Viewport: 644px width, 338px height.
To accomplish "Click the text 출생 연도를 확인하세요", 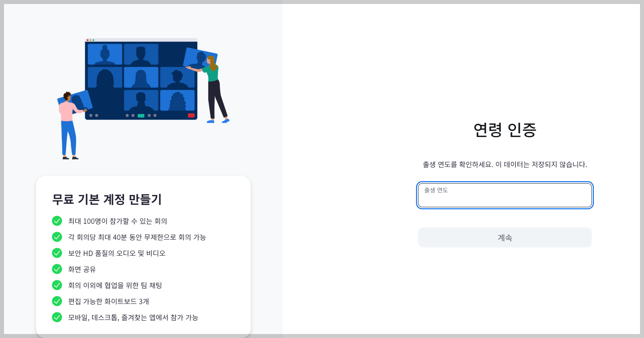I will [458, 165].
